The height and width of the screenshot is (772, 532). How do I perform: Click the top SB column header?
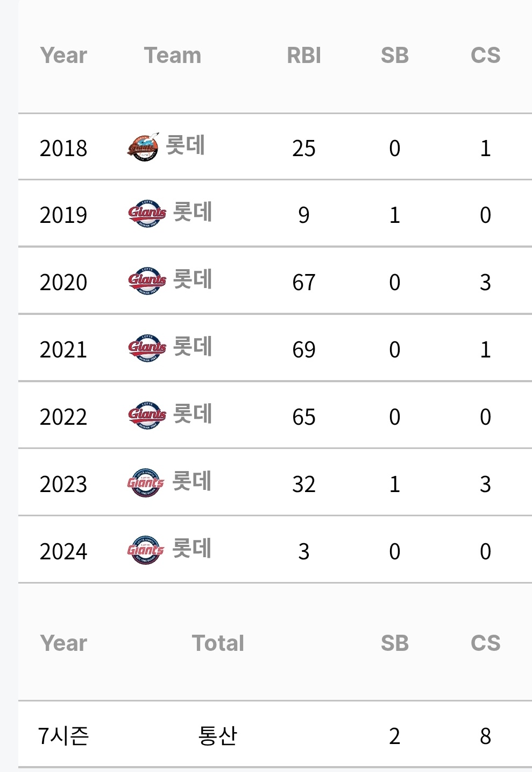point(395,55)
